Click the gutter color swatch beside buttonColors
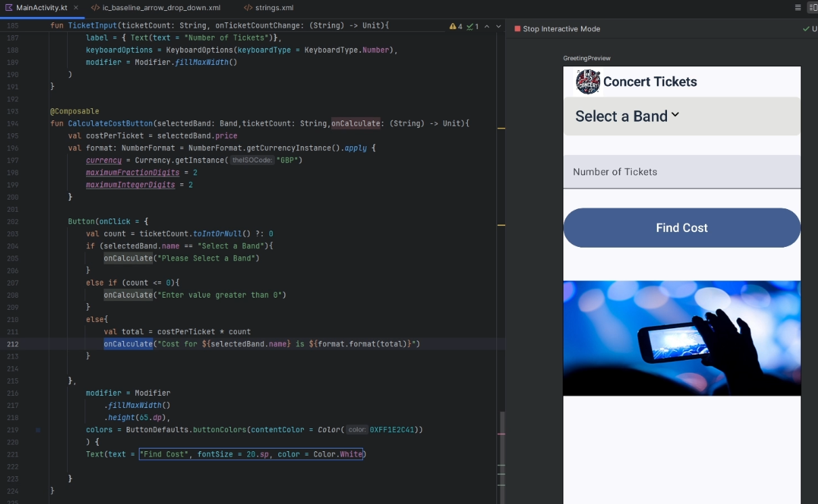818x504 pixels. click(37, 430)
